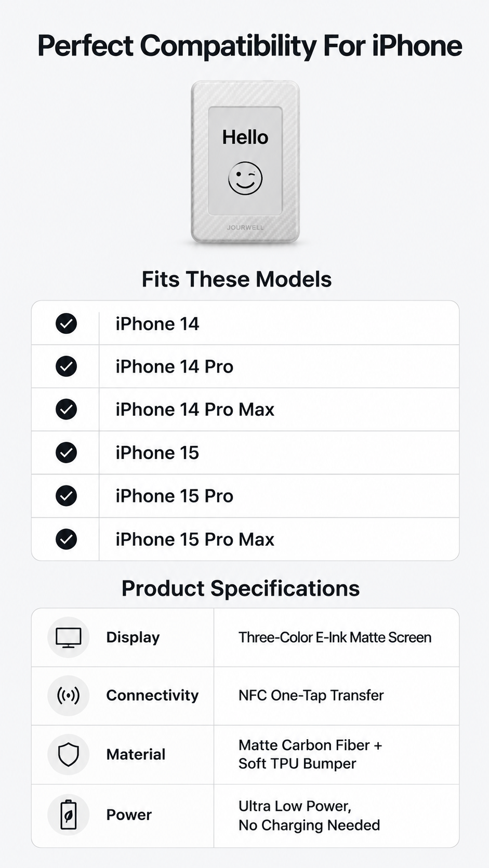Image resolution: width=489 pixels, height=868 pixels.
Task: Select the iPhone 14 Pro model text
Action: pyautogui.click(x=174, y=367)
